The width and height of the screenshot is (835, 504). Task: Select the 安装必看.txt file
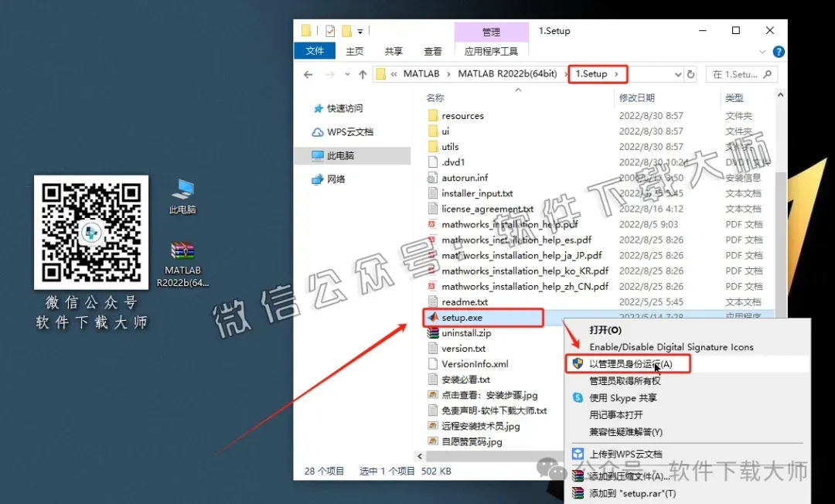(x=465, y=380)
